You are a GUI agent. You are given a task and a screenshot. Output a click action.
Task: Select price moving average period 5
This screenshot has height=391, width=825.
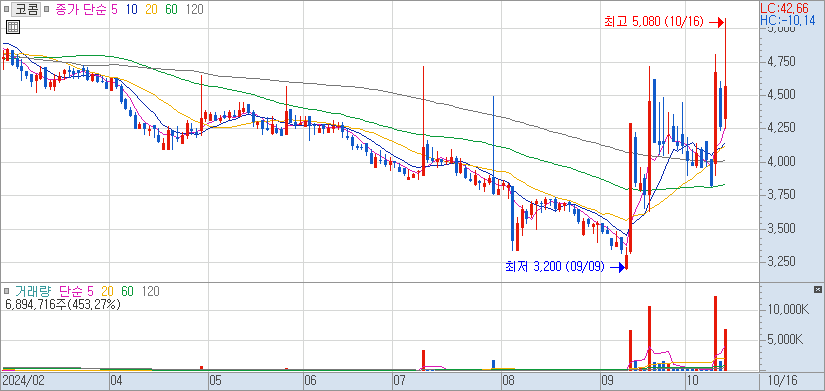coord(114,9)
